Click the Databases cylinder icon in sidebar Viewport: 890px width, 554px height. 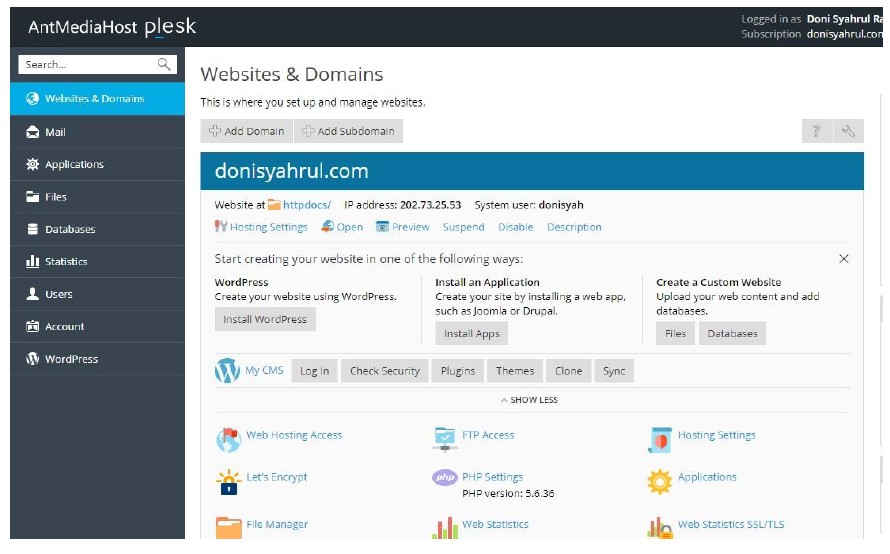(32, 229)
